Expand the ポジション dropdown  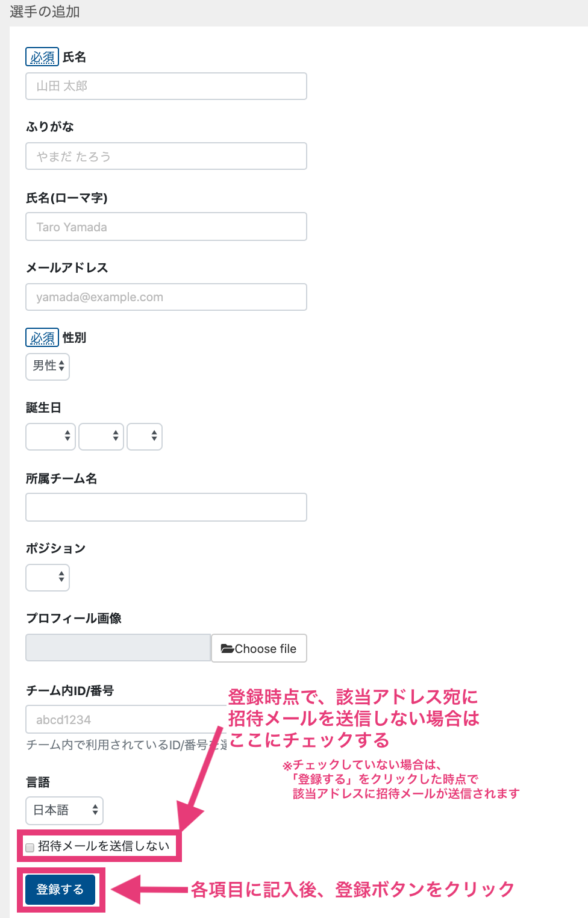48,578
